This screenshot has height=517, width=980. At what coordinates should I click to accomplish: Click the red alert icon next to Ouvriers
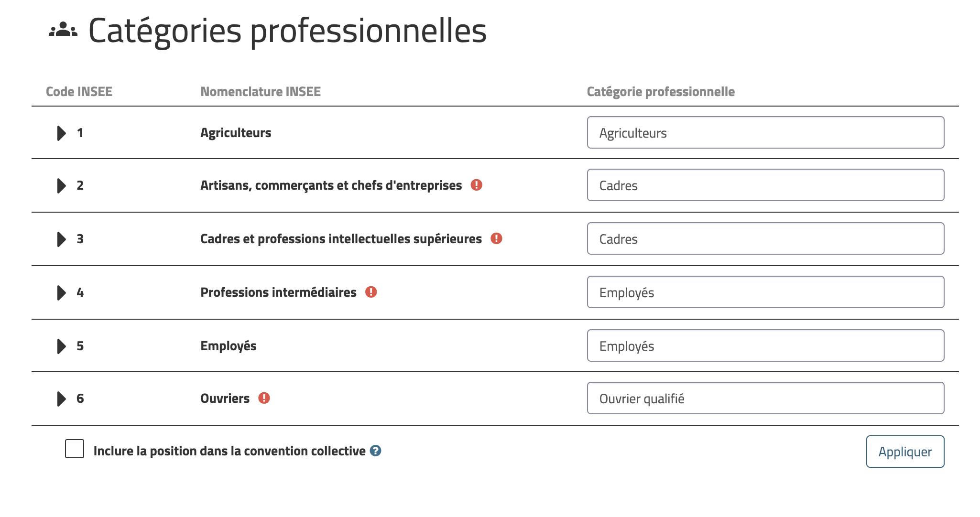(264, 398)
